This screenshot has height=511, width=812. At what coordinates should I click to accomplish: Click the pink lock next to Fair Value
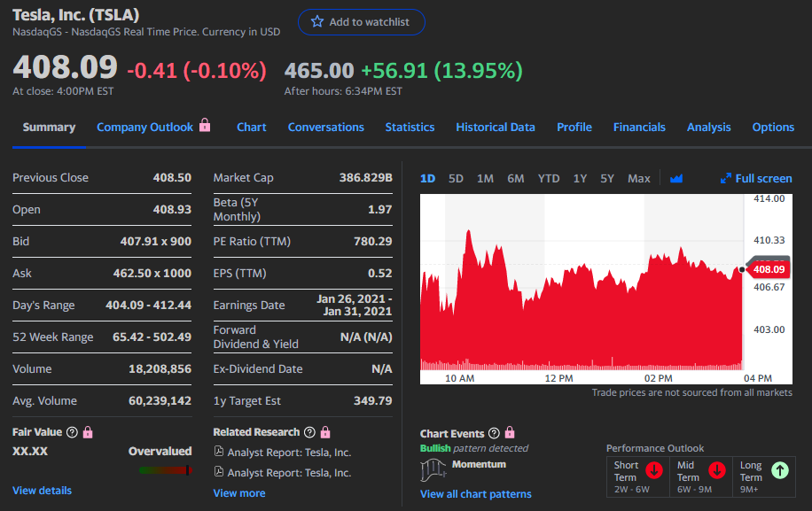[88, 432]
